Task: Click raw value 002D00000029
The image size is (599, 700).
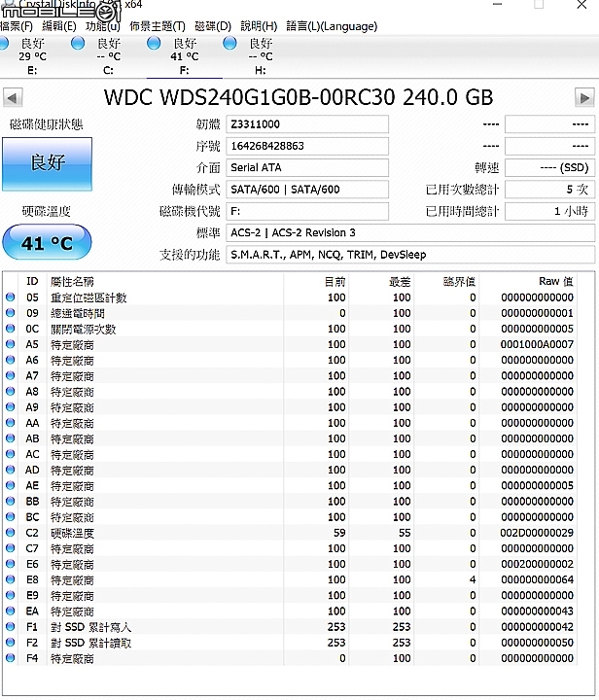Action: tap(537, 533)
